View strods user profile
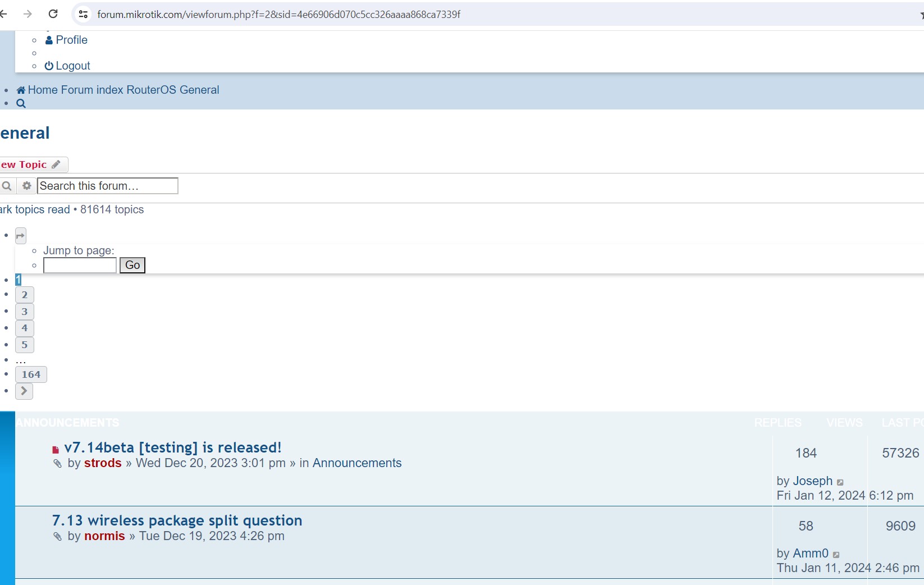Image resolution: width=924 pixels, height=585 pixels. click(x=103, y=463)
